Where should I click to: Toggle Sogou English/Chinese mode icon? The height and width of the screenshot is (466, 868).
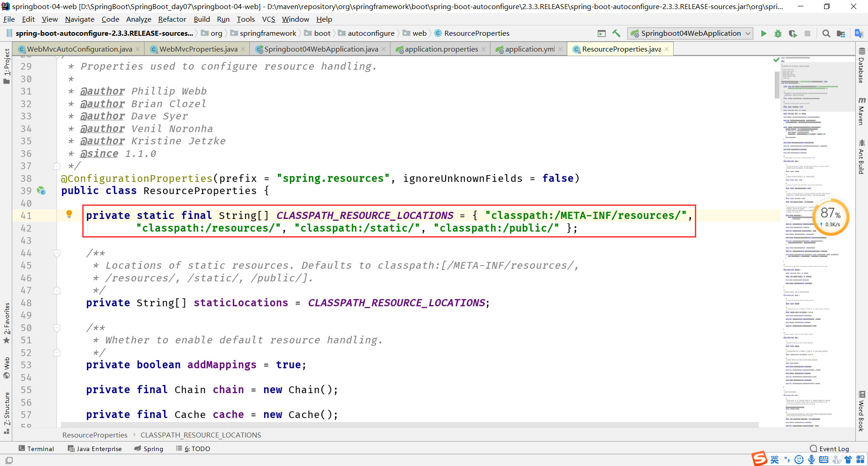pyautogui.click(x=774, y=460)
